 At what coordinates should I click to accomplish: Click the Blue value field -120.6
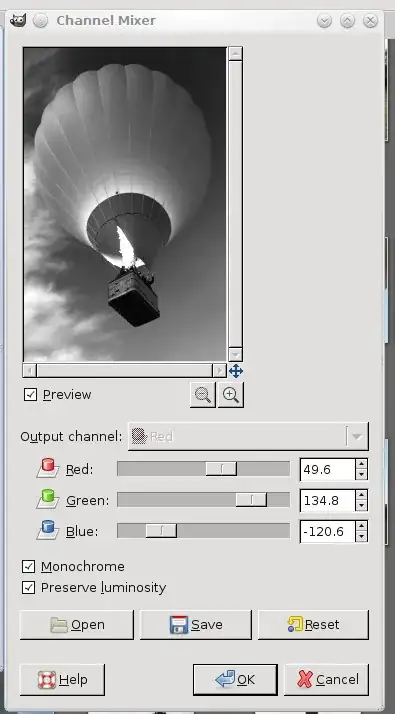point(328,531)
